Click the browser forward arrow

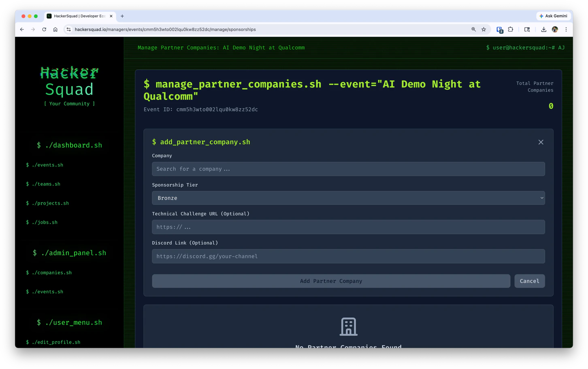[33, 30]
